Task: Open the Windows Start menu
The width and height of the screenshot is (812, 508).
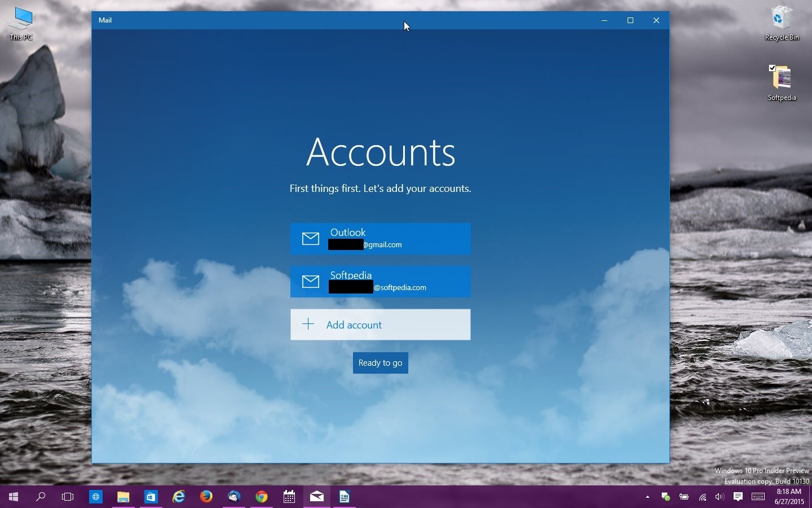Action: point(14,497)
